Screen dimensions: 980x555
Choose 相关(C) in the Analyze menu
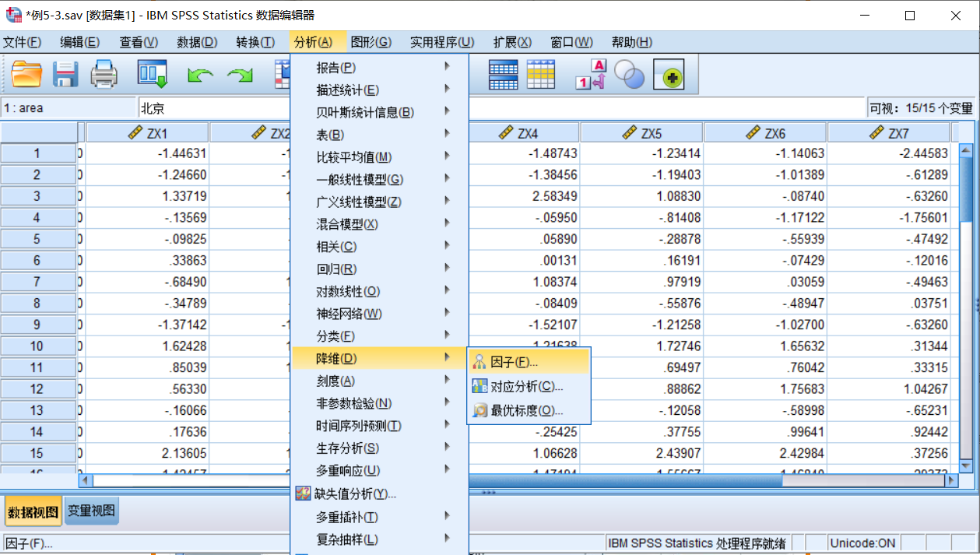coord(379,246)
